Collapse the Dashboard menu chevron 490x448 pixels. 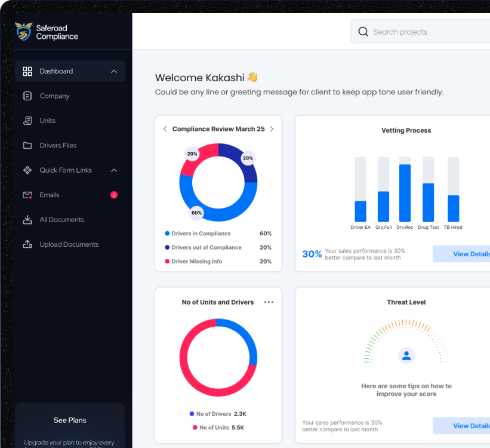(x=114, y=72)
